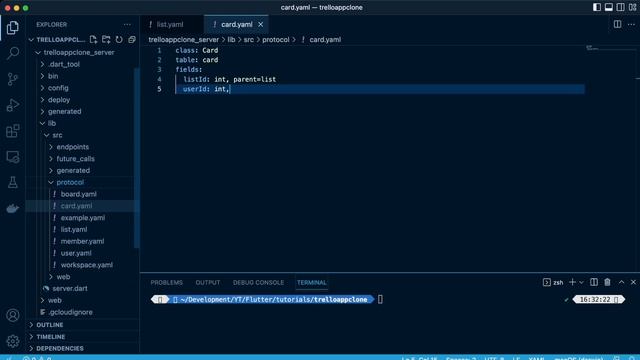Collapse the protocol folder

(70, 182)
